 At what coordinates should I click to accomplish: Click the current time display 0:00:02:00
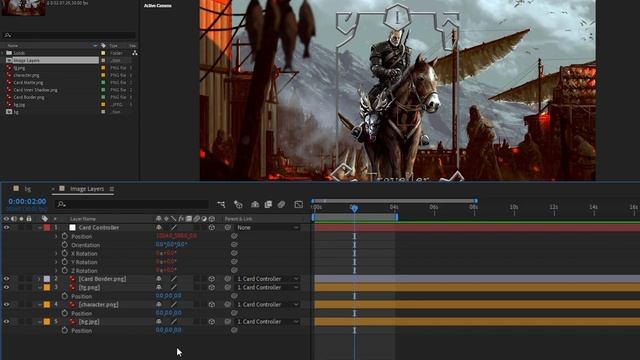coord(27,201)
